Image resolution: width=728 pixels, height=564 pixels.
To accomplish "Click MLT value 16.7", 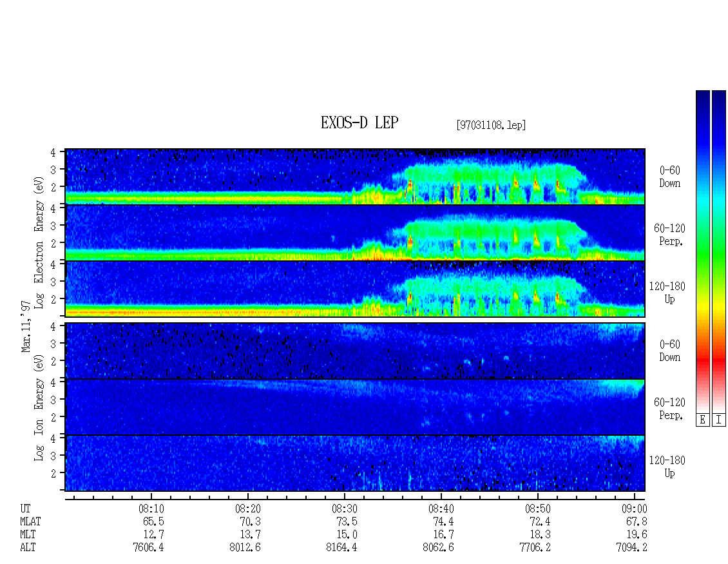I will (443, 535).
